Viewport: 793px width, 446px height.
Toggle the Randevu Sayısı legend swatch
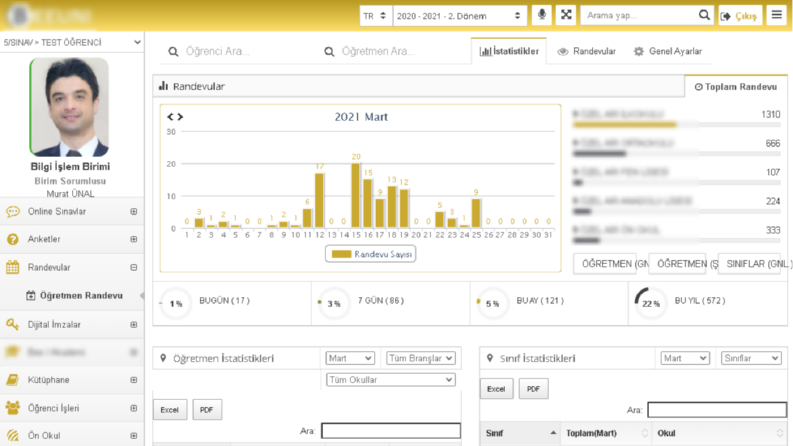(x=341, y=254)
